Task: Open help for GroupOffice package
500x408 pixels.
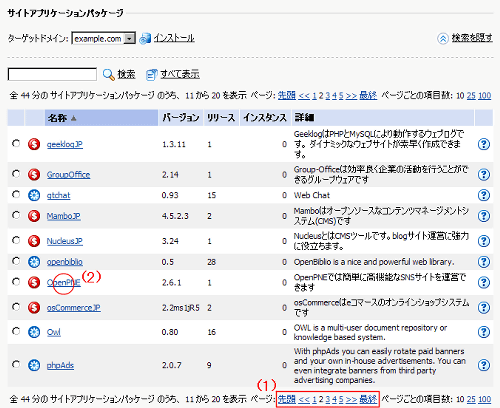Action: pyautogui.click(x=484, y=174)
